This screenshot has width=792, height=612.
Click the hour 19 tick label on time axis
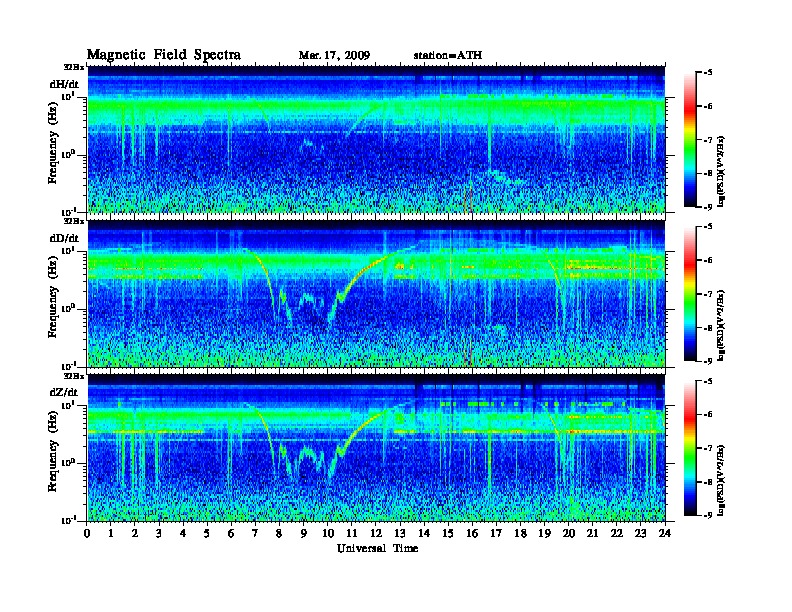(544, 533)
